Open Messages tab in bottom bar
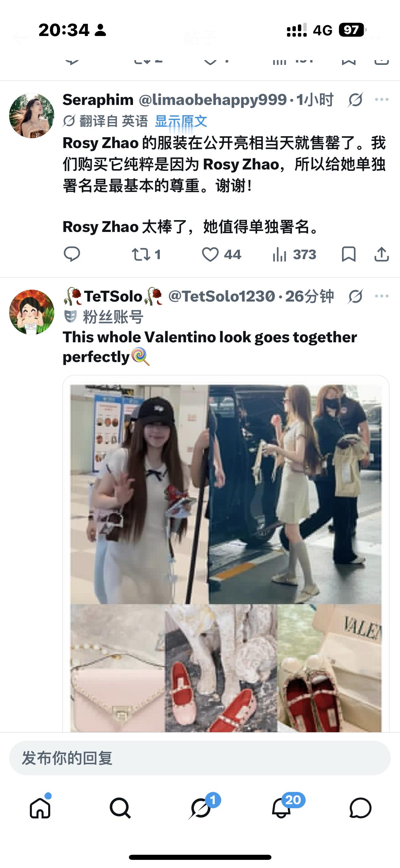 pyautogui.click(x=360, y=808)
